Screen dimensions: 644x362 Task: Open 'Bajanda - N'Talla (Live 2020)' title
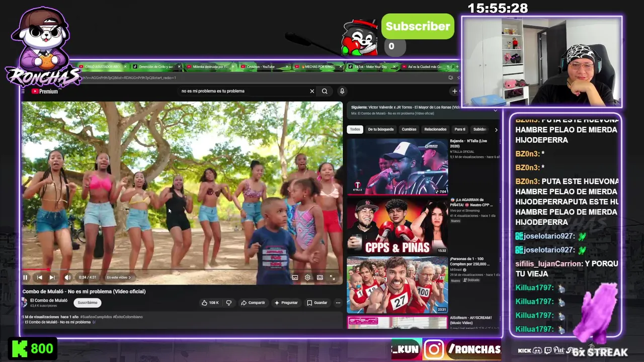468,143
